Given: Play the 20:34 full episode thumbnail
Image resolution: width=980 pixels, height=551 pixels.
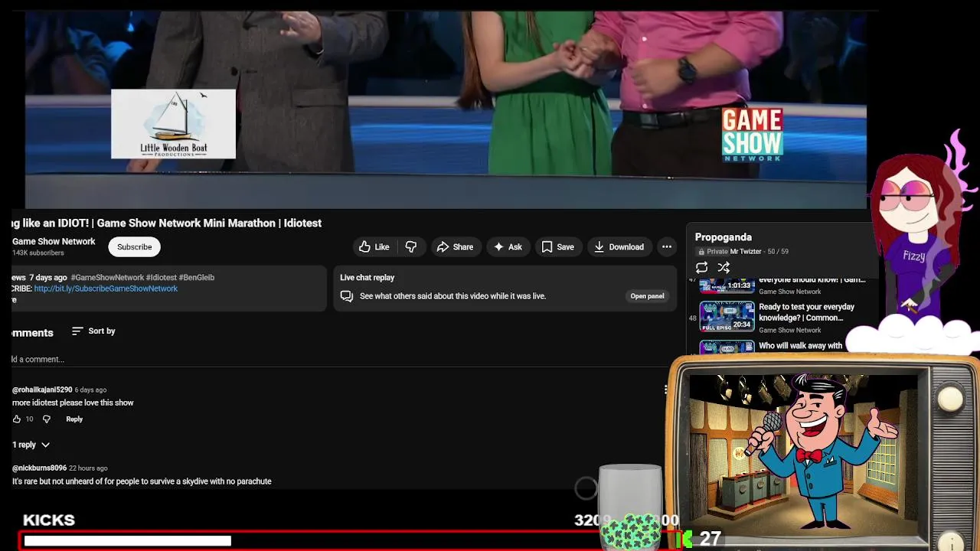Looking at the screenshot, I should tap(727, 316).
